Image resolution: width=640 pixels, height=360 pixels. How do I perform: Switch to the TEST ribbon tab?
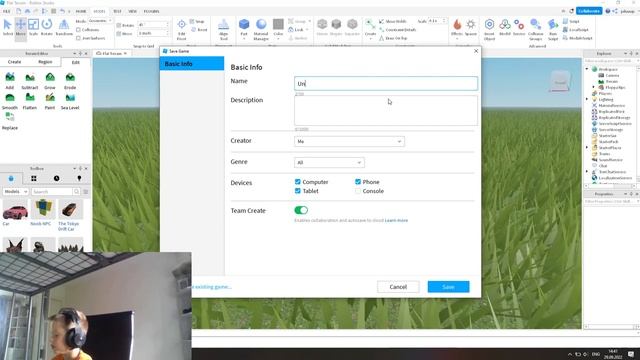[117, 11]
